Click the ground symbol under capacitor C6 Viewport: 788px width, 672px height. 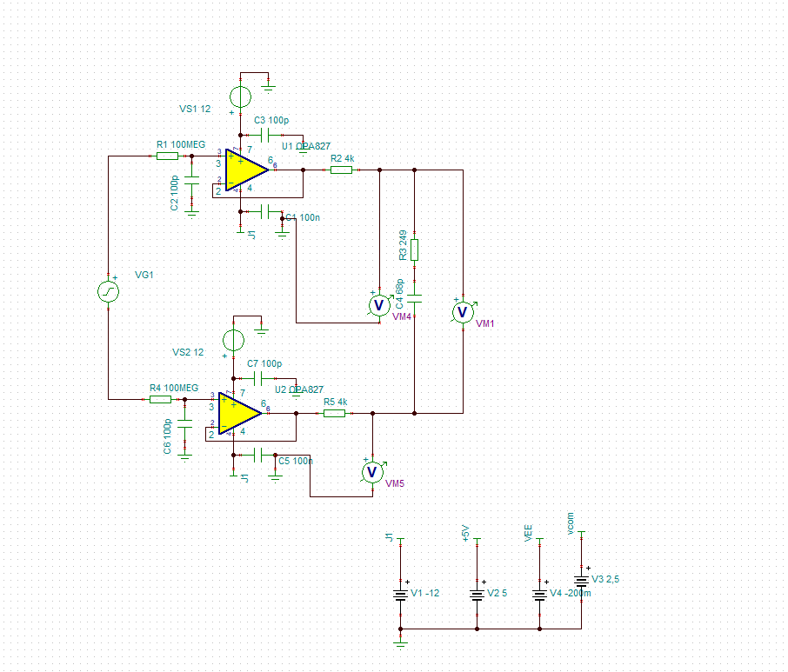point(184,457)
